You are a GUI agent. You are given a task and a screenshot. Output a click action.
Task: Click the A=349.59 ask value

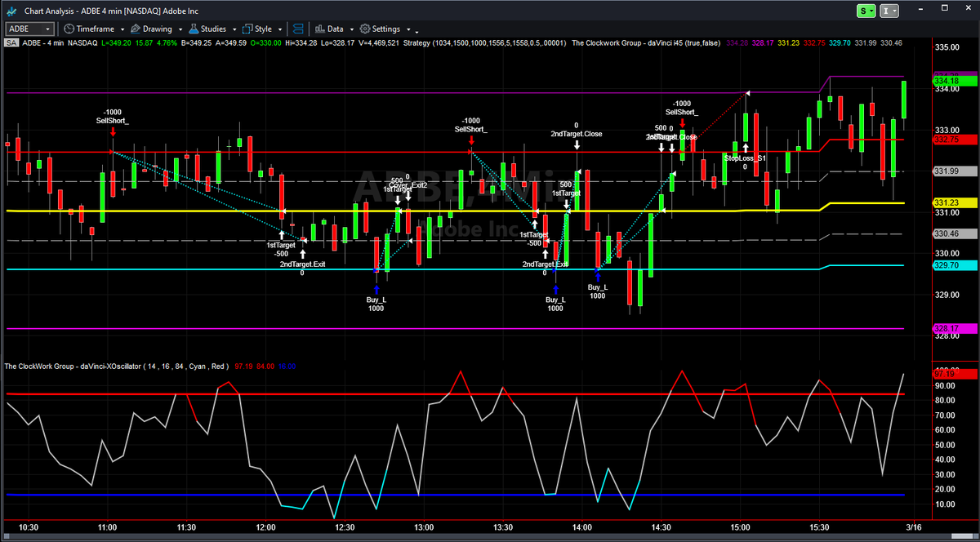coord(231,42)
